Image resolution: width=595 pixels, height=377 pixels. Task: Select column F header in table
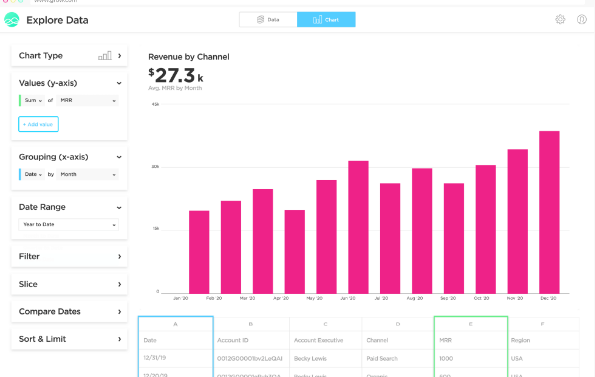tap(543, 324)
